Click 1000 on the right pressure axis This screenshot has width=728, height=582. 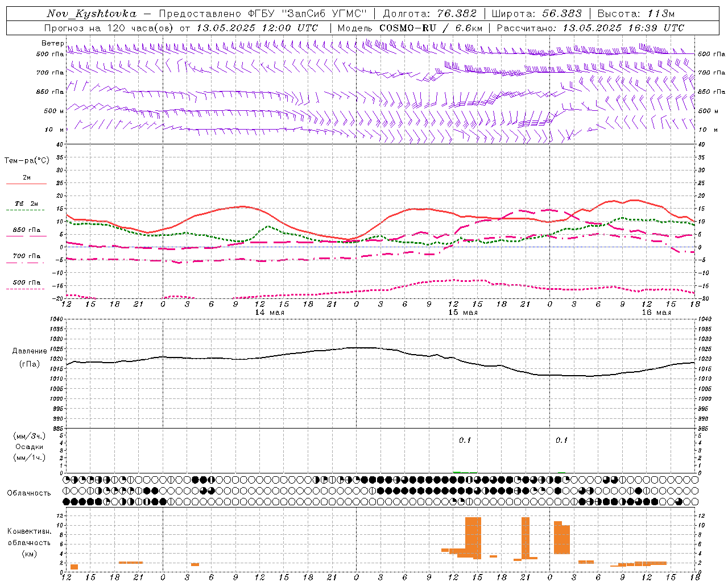(705, 399)
